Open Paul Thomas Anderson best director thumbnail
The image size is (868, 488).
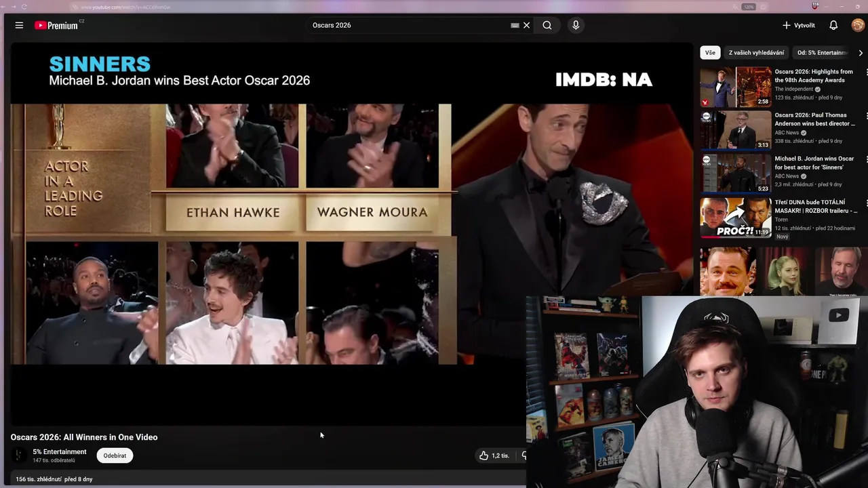[x=736, y=130]
